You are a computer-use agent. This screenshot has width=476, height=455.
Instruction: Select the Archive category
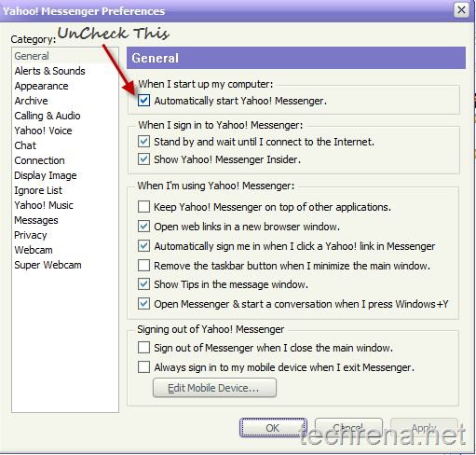(x=31, y=101)
